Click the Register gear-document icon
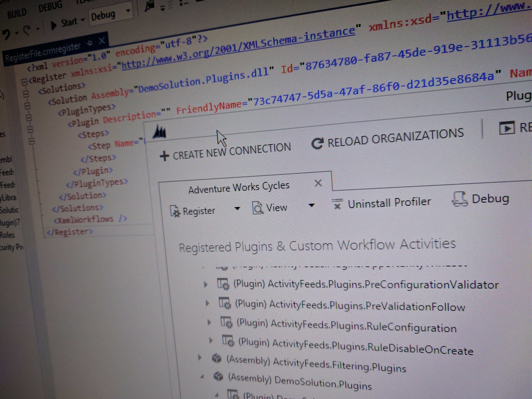Screen dimensions: 532x399 [175, 211]
